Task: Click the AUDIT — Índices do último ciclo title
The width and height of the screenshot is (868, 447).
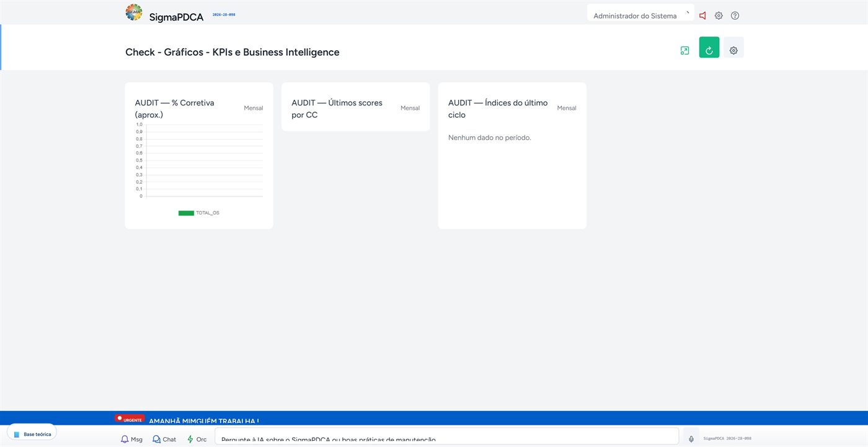Action: [x=498, y=108]
